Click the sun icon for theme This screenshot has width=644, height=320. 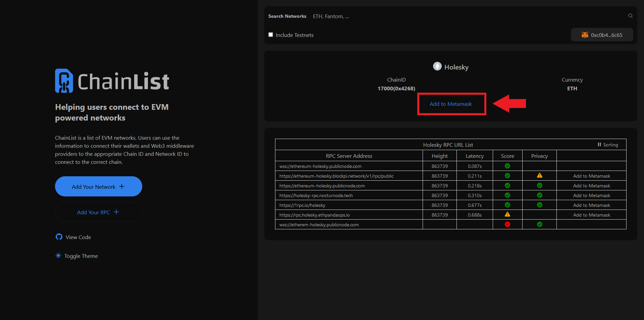[58, 256]
